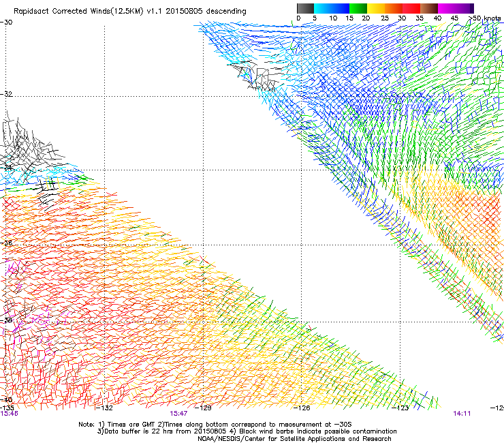Select the brown 35-40 knots color segment

pos(429,8)
